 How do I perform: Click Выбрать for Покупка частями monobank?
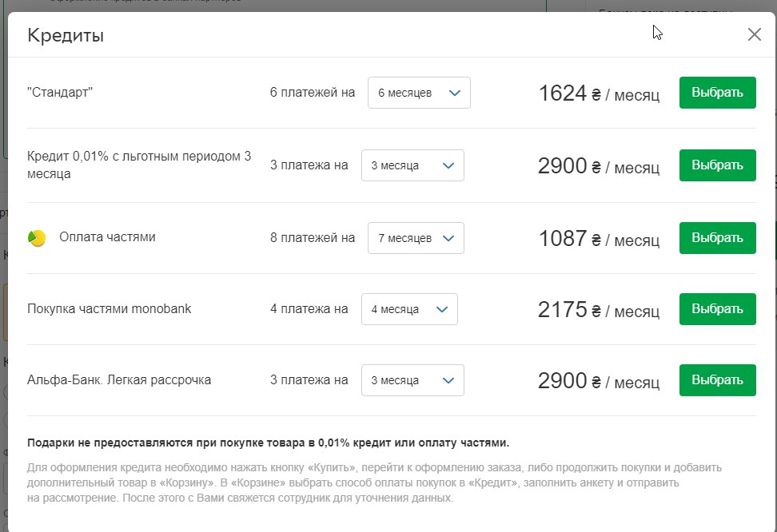point(718,309)
